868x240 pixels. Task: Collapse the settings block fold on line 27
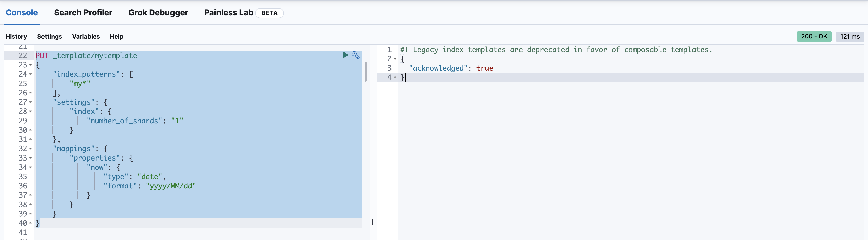30,102
